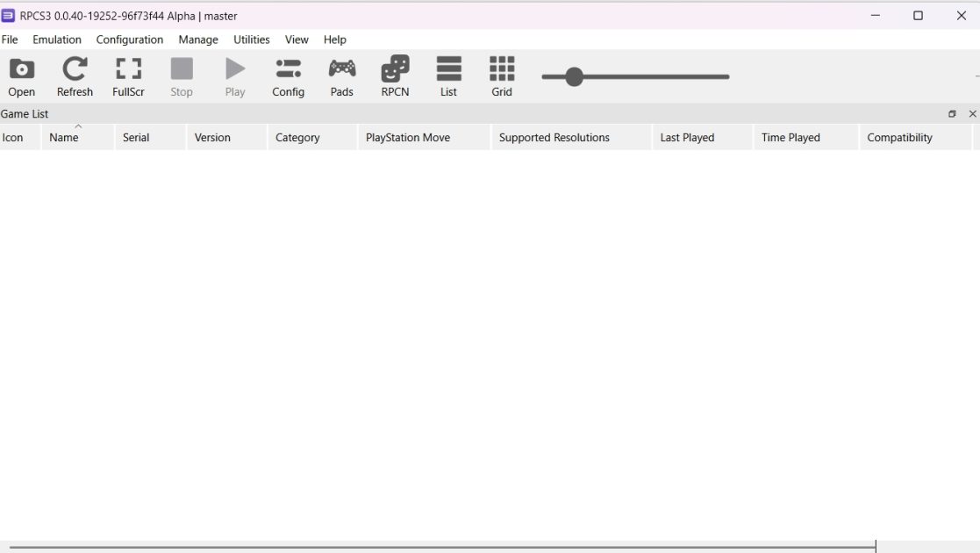Enter fullscreen with FullScr icon
This screenshot has width=980, height=553.
pyautogui.click(x=128, y=76)
